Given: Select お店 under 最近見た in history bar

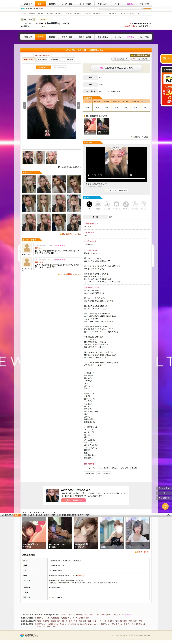Looking at the screenshot, I should point(24,515).
